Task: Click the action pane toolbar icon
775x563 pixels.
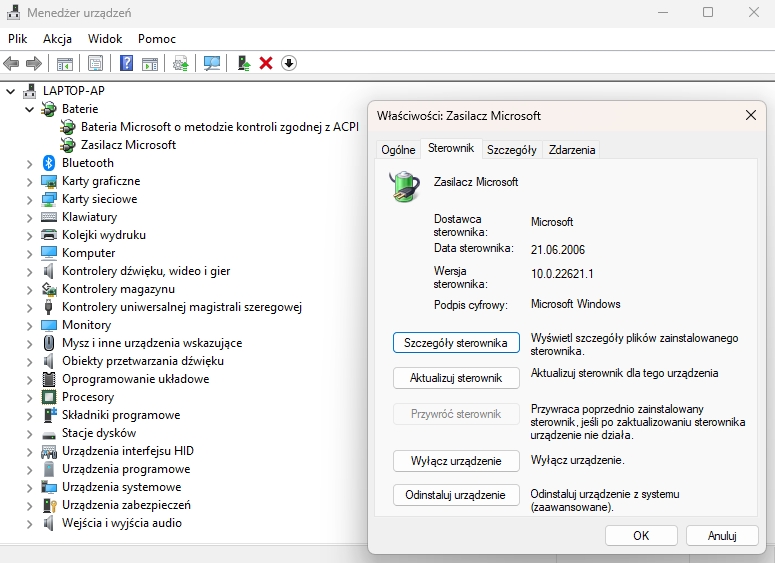Action: (150, 63)
